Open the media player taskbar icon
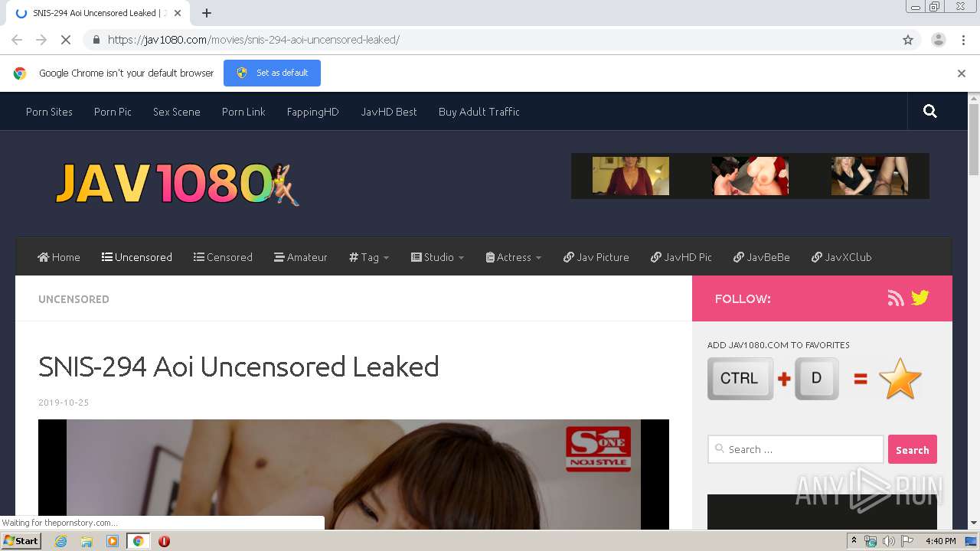 [113, 541]
